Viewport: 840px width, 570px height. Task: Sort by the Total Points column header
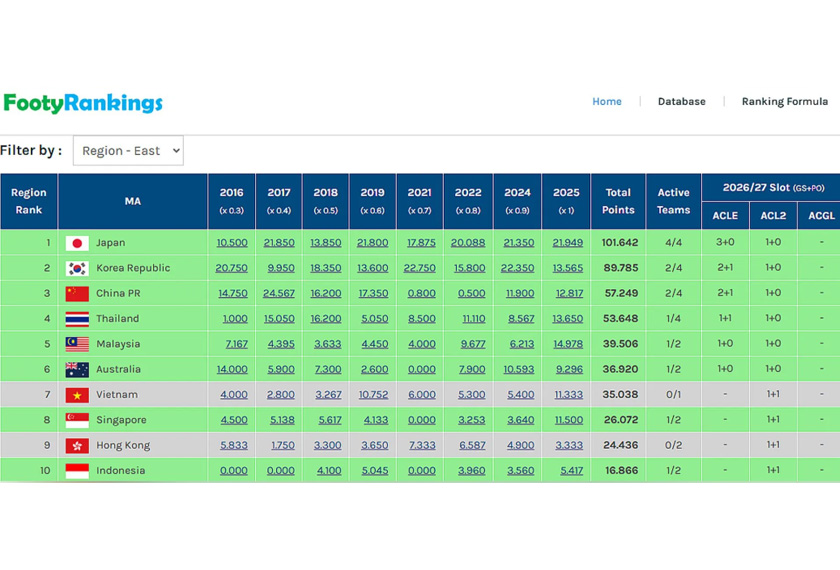618,201
